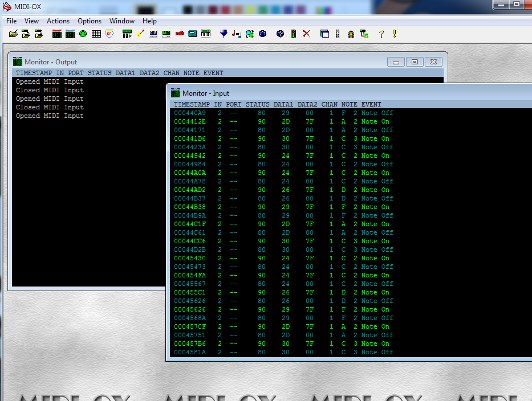Open the blue-topped Monitor window icon
Screen dimensions: 532x401
click(70, 34)
